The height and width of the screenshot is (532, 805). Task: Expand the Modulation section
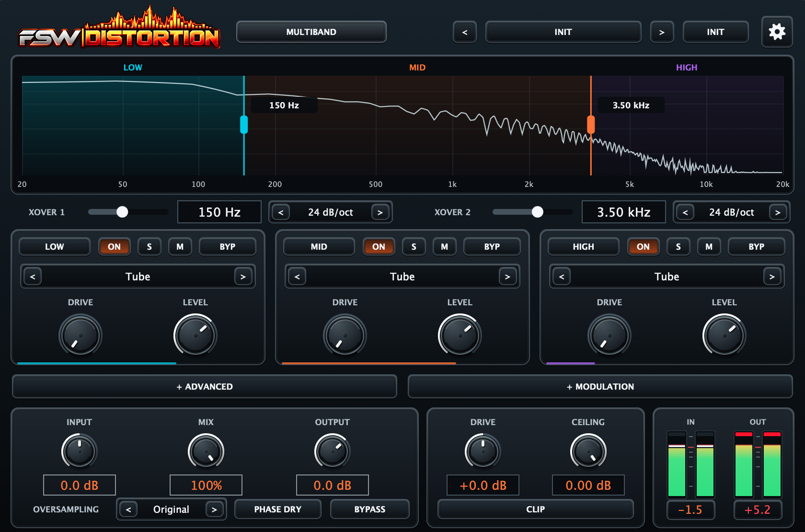pos(600,386)
